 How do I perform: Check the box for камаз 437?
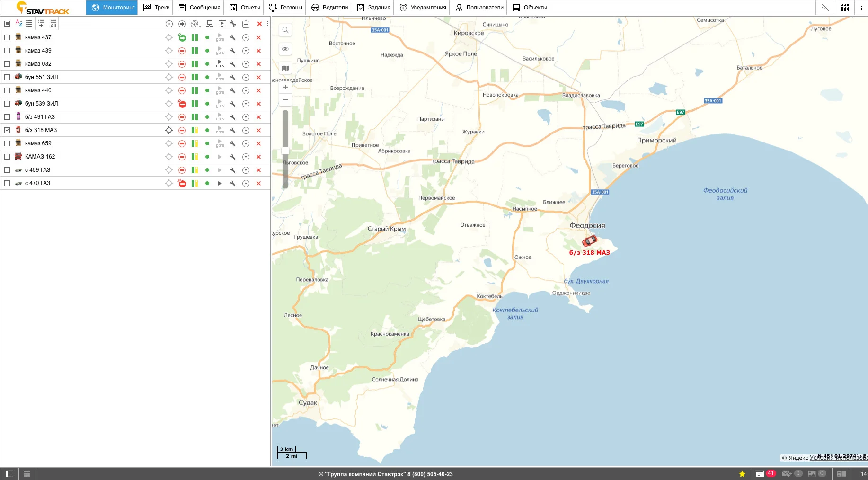(x=7, y=37)
